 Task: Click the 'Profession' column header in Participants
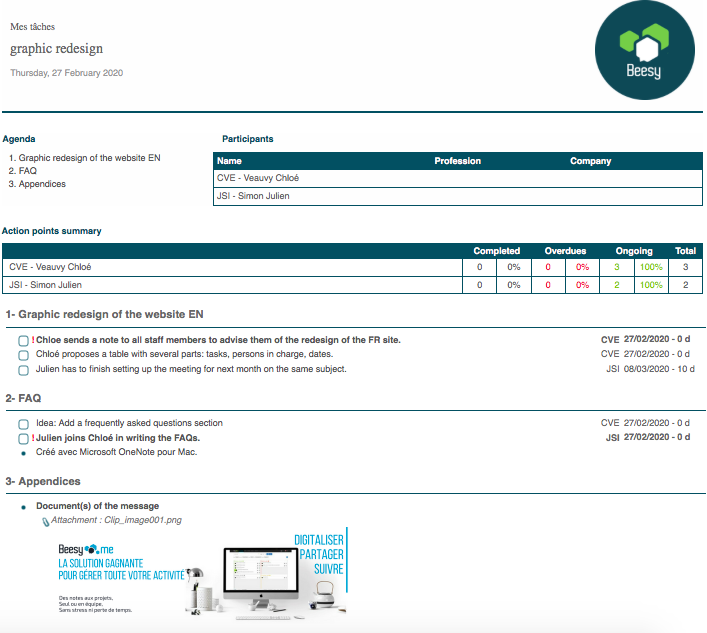pos(457,161)
